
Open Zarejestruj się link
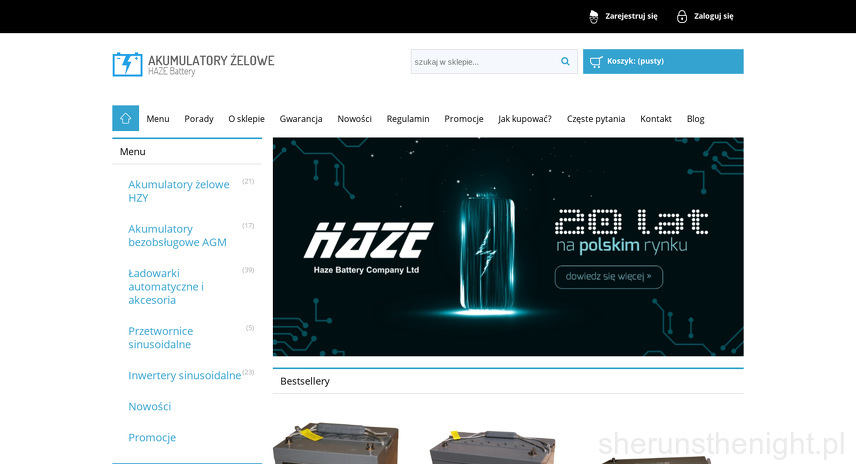[631, 16]
